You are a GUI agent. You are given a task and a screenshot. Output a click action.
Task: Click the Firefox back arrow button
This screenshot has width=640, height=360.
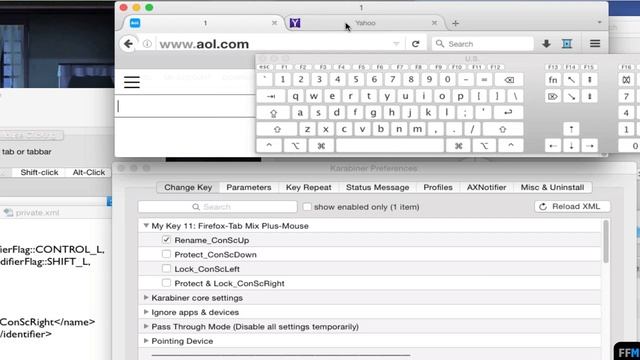(x=129, y=44)
